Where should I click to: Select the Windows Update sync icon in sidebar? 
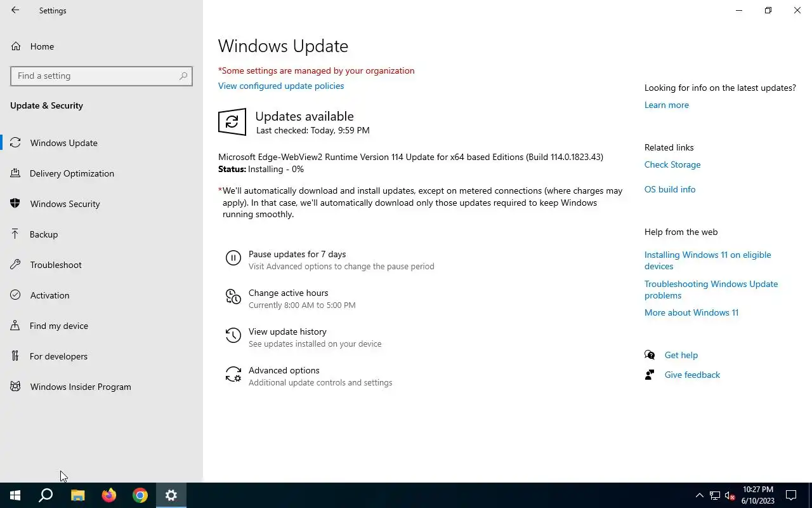tap(16, 143)
